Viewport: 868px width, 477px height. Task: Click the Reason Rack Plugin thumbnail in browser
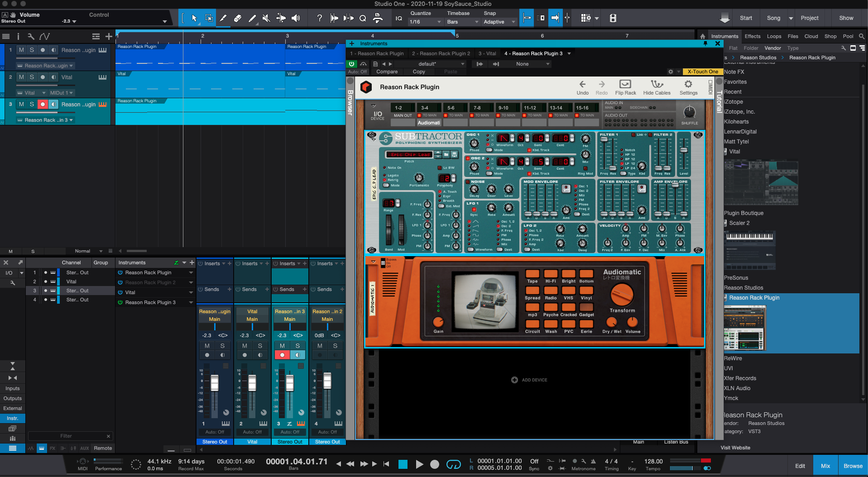click(x=745, y=328)
